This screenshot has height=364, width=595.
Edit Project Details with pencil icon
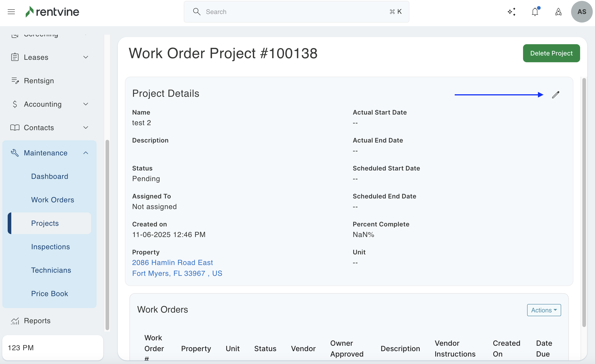555,95
